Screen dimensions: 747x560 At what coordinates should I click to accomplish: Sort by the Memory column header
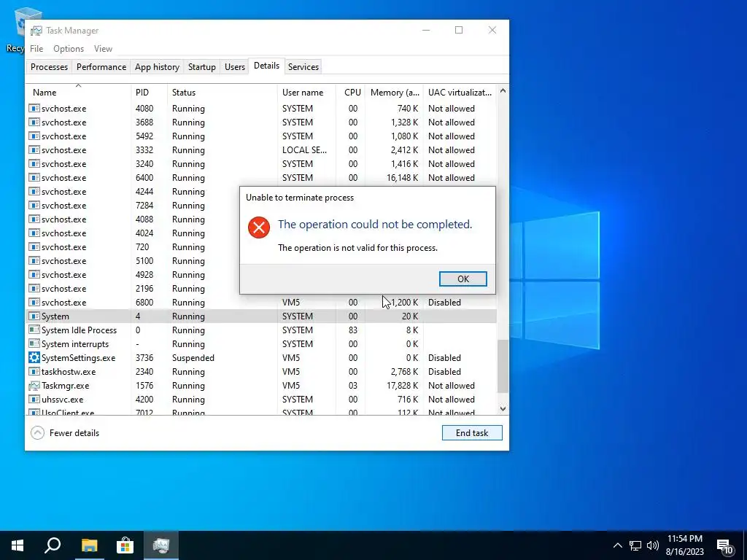pyautogui.click(x=395, y=93)
